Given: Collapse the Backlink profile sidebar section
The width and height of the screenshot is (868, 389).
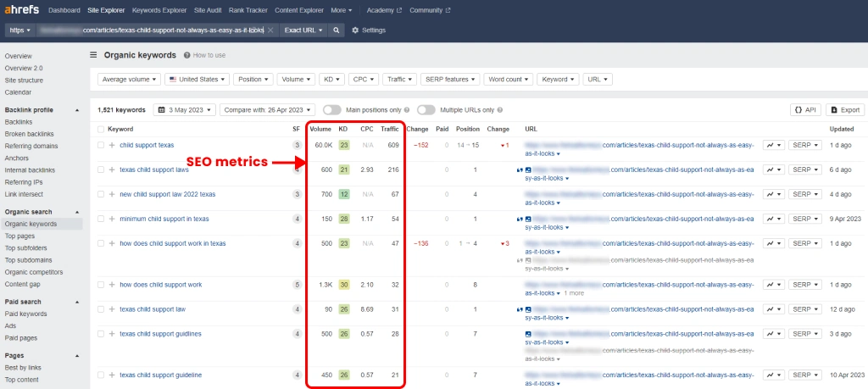Looking at the screenshot, I should [77, 110].
